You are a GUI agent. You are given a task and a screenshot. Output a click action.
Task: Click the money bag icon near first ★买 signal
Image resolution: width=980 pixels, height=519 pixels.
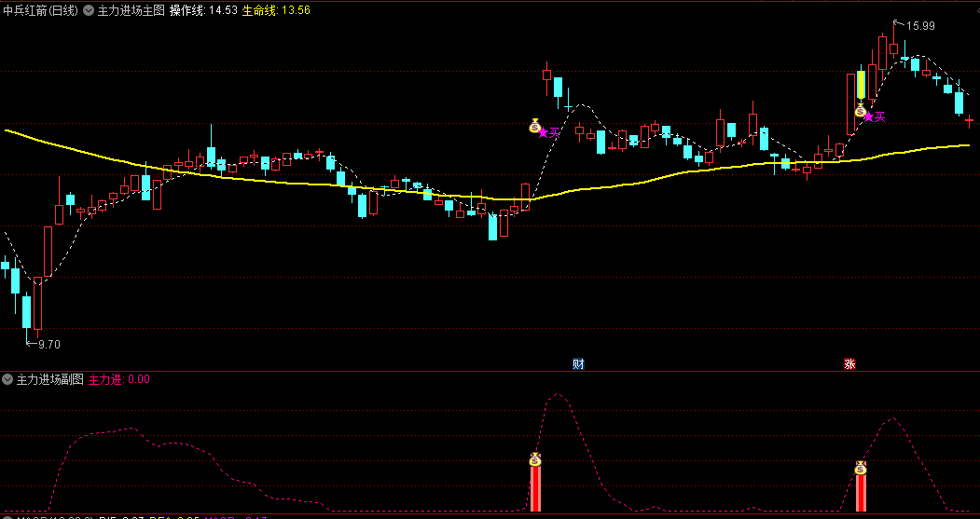[x=534, y=126]
